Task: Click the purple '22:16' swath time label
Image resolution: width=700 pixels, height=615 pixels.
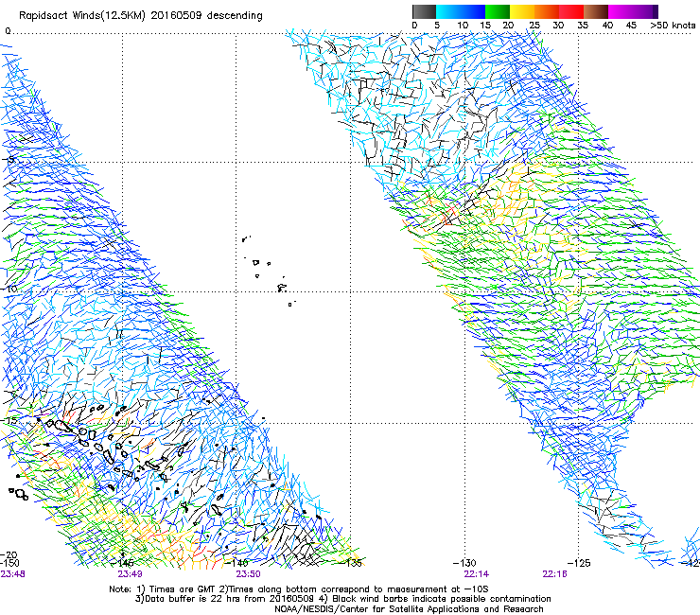Action: [554, 574]
